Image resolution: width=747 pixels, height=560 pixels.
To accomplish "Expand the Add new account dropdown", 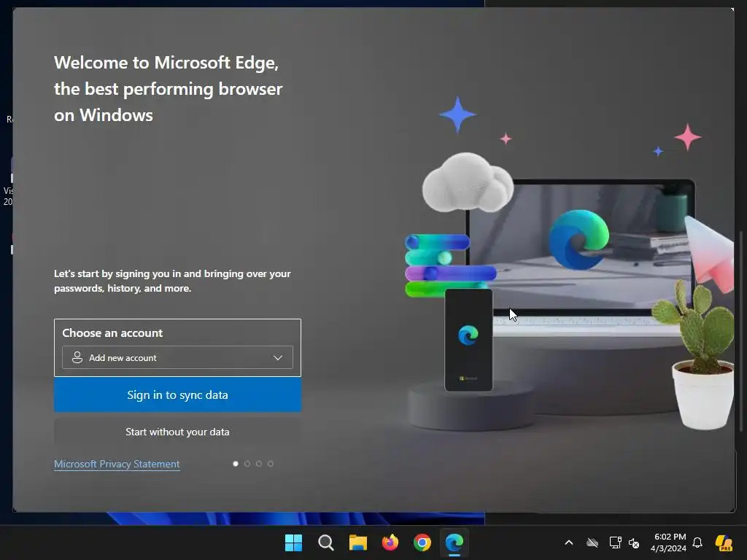I will click(177, 357).
